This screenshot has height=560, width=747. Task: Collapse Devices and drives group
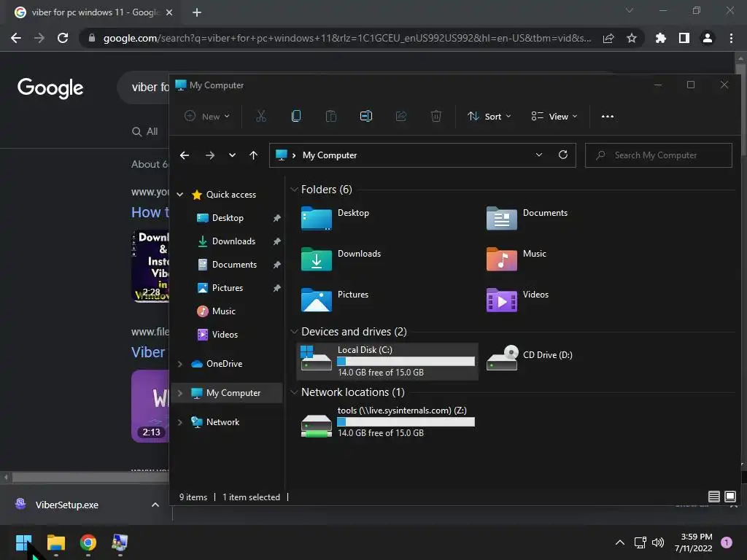[294, 332]
